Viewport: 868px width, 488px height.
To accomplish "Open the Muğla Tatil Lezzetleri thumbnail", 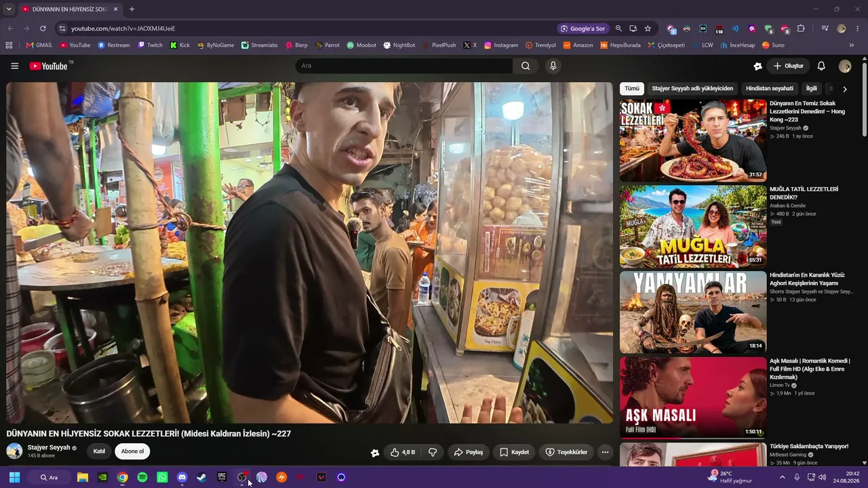I will tap(693, 226).
